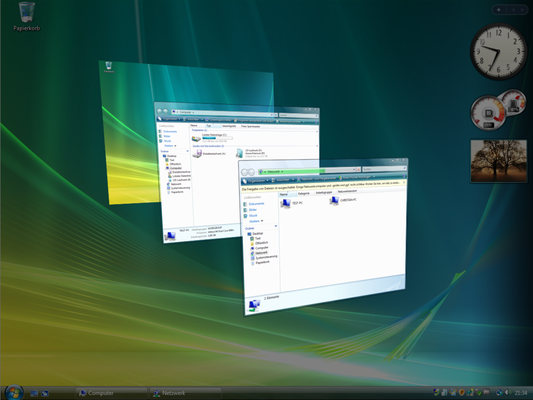Click the analog clock sidebar gadget
Viewport: 533px width, 400px height.
coord(498,52)
